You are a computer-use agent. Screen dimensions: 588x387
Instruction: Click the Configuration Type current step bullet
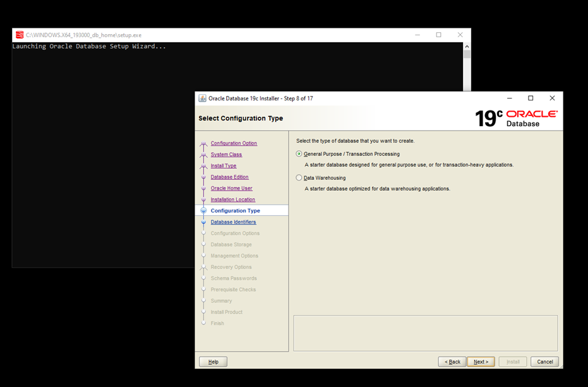coord(203,211)
